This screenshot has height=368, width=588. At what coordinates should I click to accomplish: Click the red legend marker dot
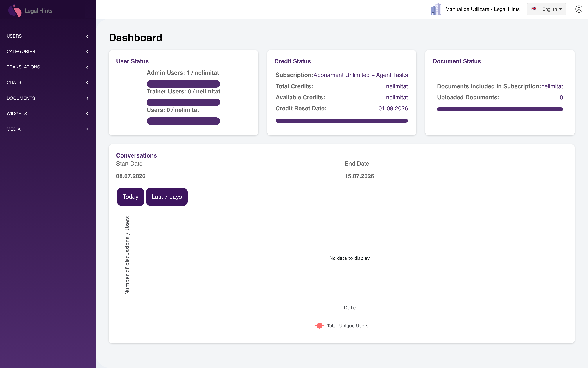tap(320, 326)
